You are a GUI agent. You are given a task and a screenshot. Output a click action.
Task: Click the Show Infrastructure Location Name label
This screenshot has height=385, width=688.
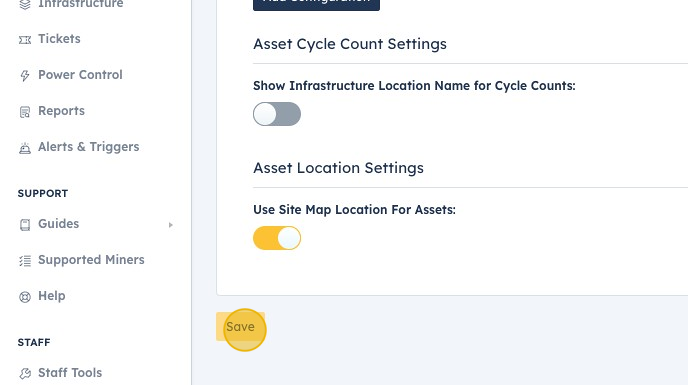[414, 85]
